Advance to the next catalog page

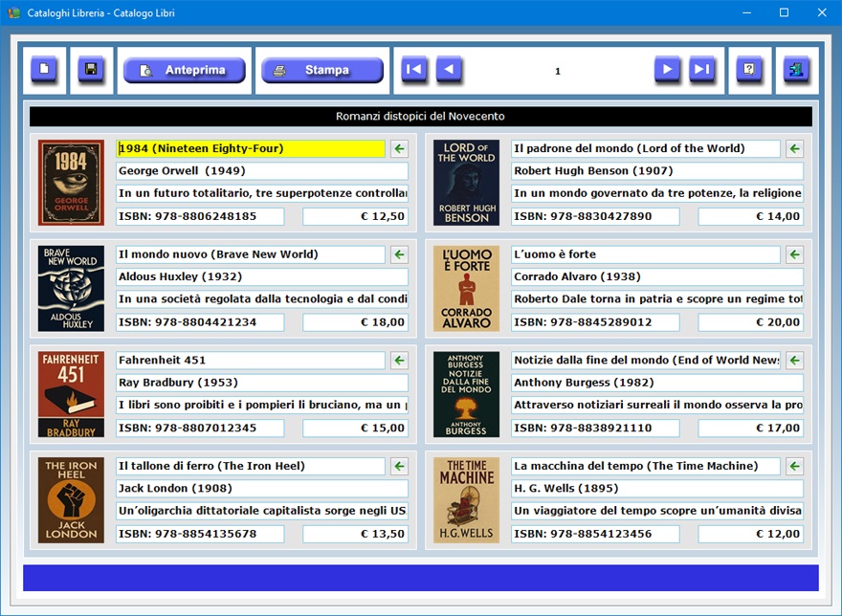[668, 70]
